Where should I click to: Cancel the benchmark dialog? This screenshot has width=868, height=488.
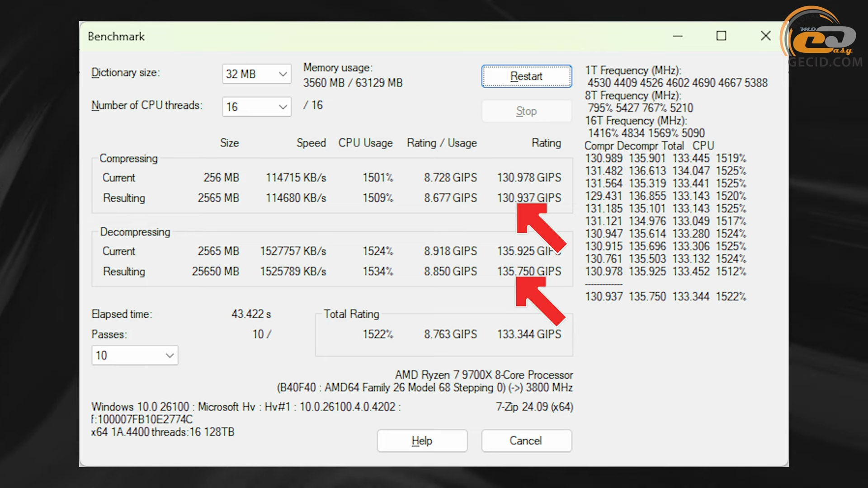tap(526, 441)
